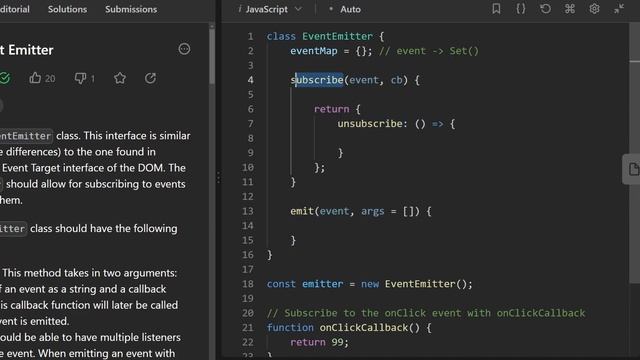The width and height of the screenshot is (640, 360).
Task: Click the curly braces format code icon
Action: [x=521, y=9]
